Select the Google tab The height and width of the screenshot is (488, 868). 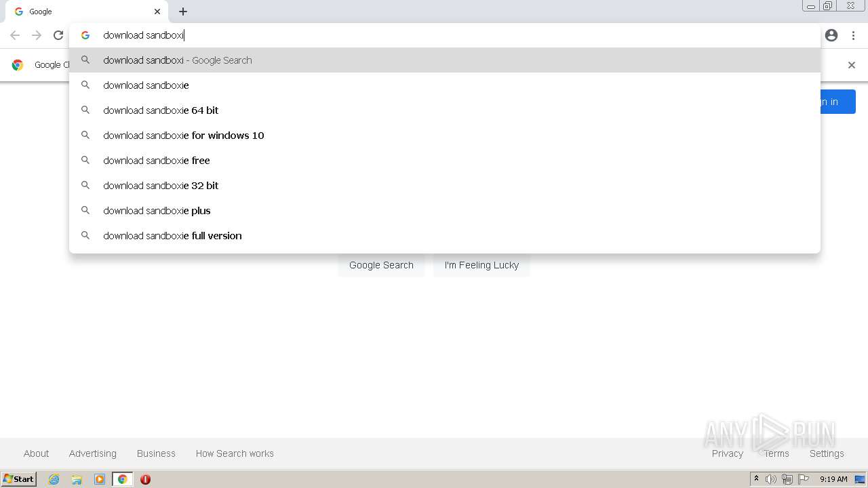(85, 12)
